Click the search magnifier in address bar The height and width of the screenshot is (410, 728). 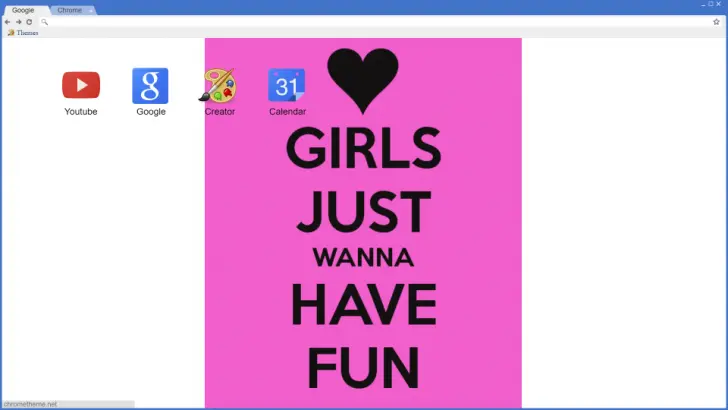(45, 21)
